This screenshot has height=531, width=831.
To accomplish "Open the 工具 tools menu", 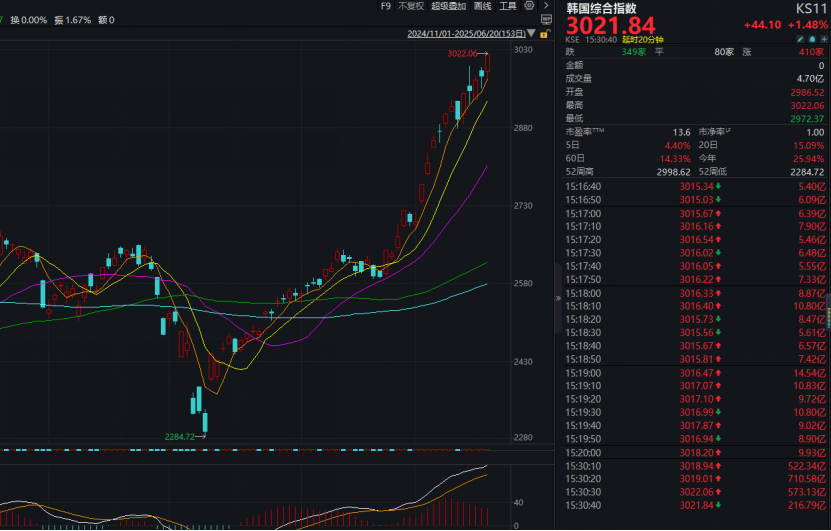I will pyautogui.click(x=508, y=6).
